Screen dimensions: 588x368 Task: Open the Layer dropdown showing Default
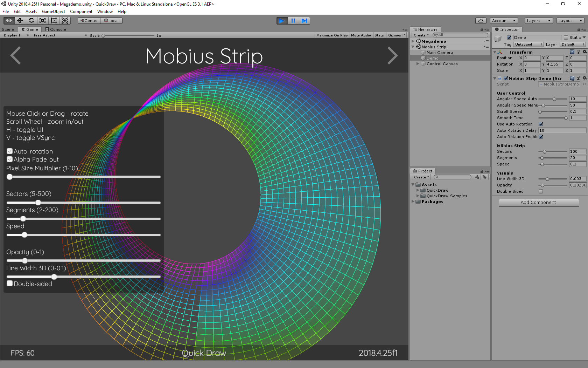pos(573,44)
